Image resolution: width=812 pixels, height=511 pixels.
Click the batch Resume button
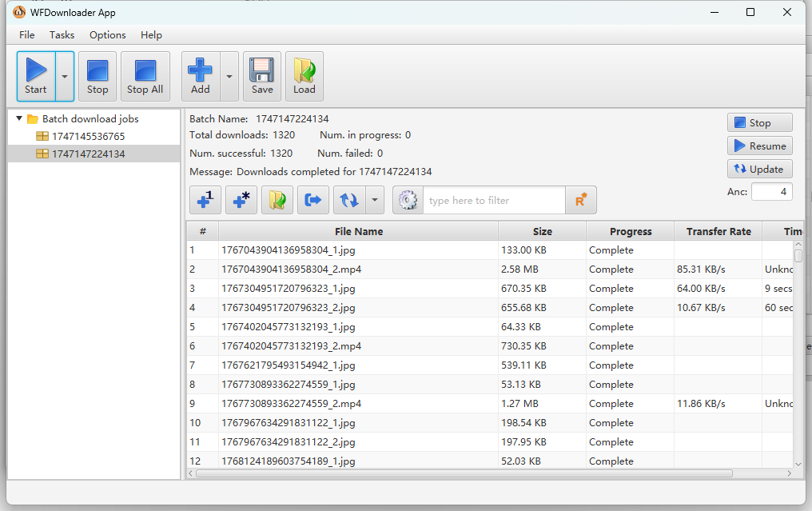pos(760,146)
